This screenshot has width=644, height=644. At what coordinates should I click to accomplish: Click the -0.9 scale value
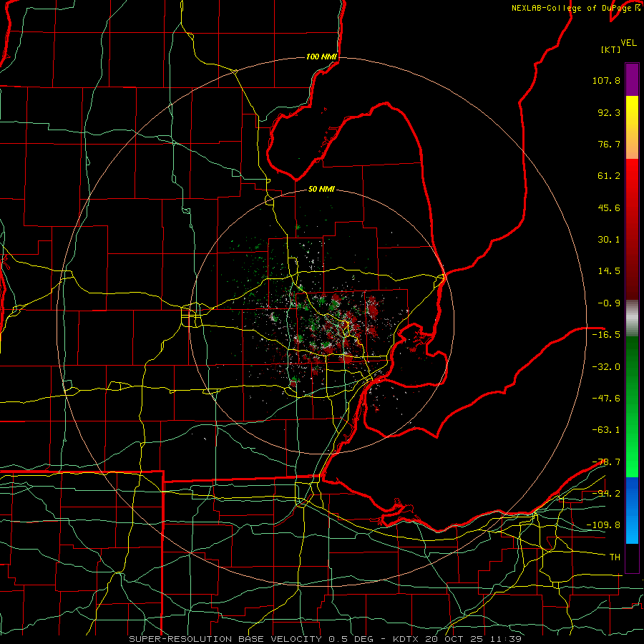click(x=609, y=303)
